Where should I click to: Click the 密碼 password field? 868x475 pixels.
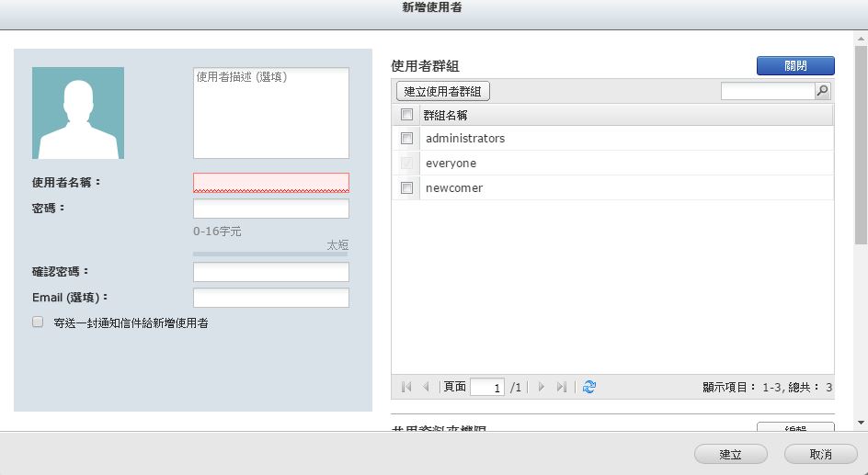[270, 209]
